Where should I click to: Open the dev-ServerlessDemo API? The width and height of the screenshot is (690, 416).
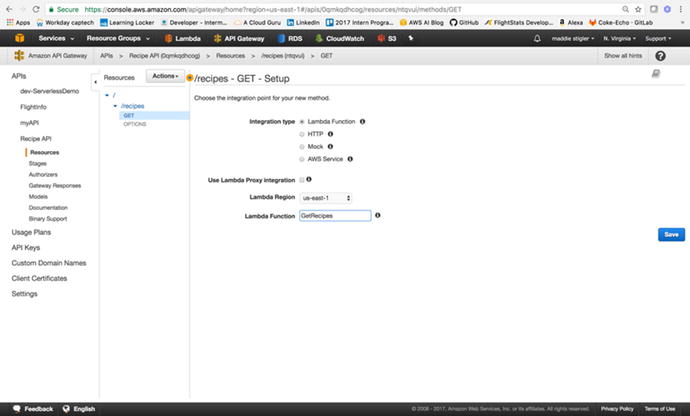tap(49, 91)
